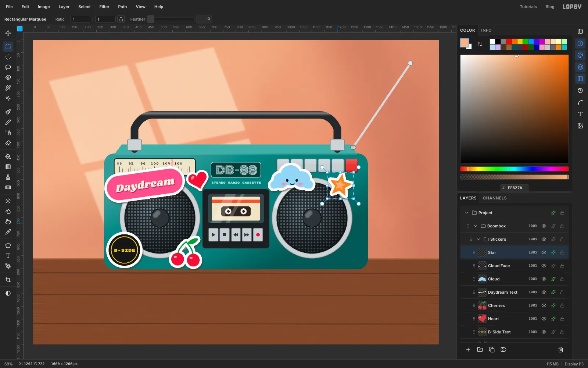Collapse the Project group
Screen dimensions: 588x368
pyautogui.click(x=467, y=213)
